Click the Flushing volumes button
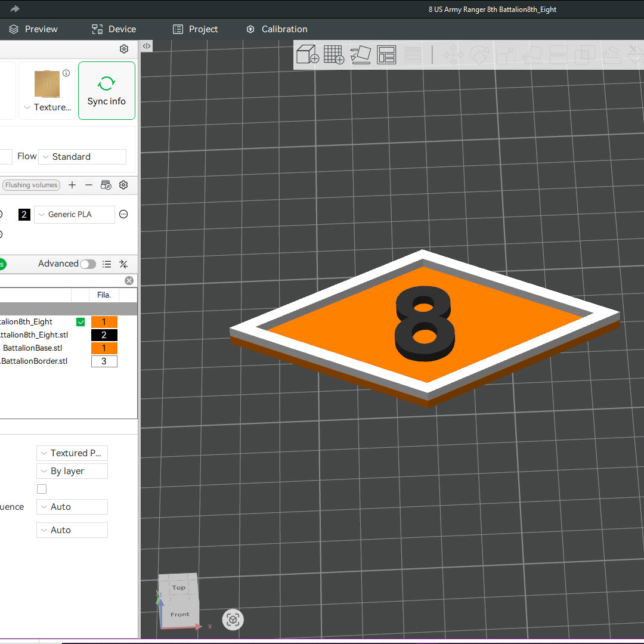 point(31,185)
